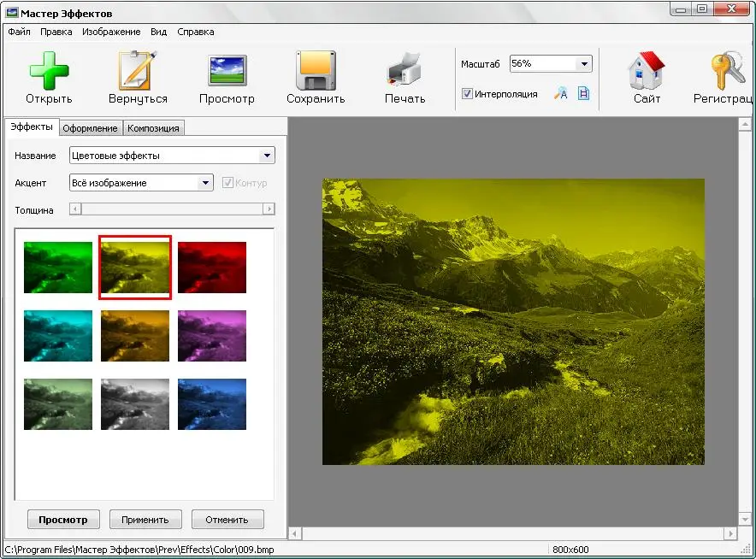
Task: Click the Вернуться notepad icon
Action: coord(138,71)
